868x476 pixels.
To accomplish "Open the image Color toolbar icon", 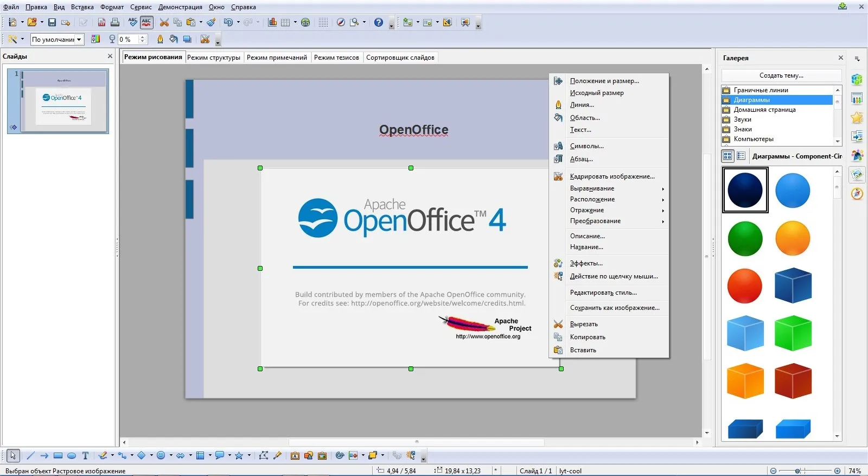I will click(x=95, y=39).
